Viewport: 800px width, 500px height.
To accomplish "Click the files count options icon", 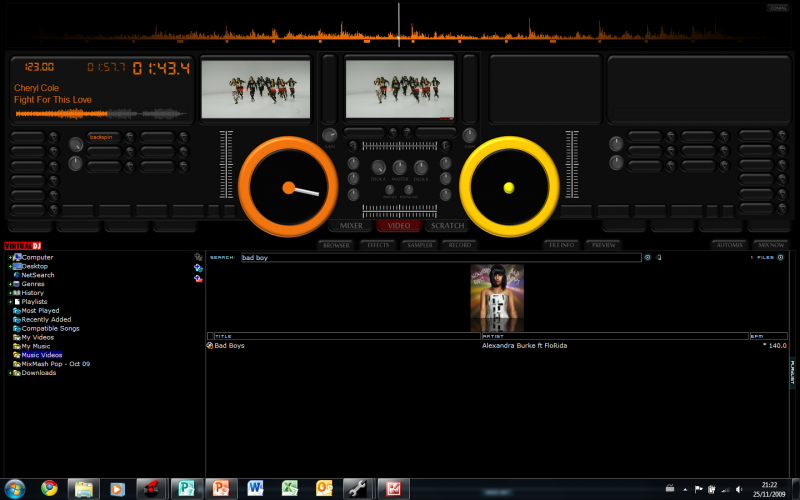I will point(781,258).
